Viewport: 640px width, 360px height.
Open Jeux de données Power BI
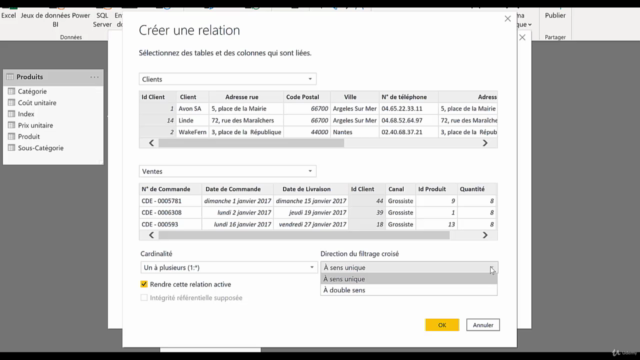55,20
